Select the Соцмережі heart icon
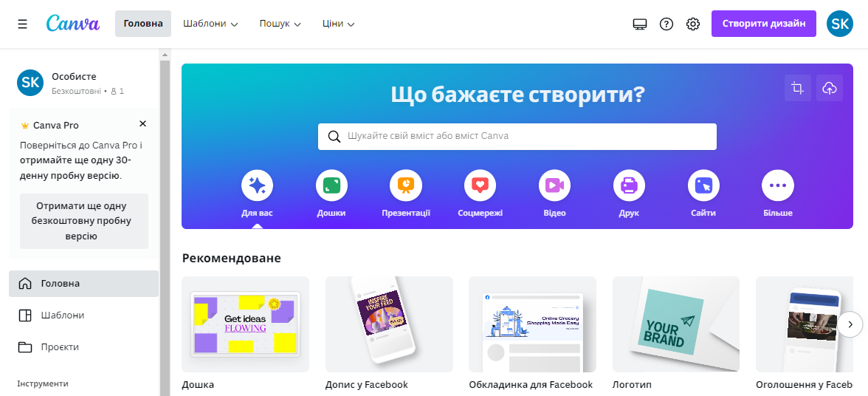This screenshot has height=396, width=868. 480,185
